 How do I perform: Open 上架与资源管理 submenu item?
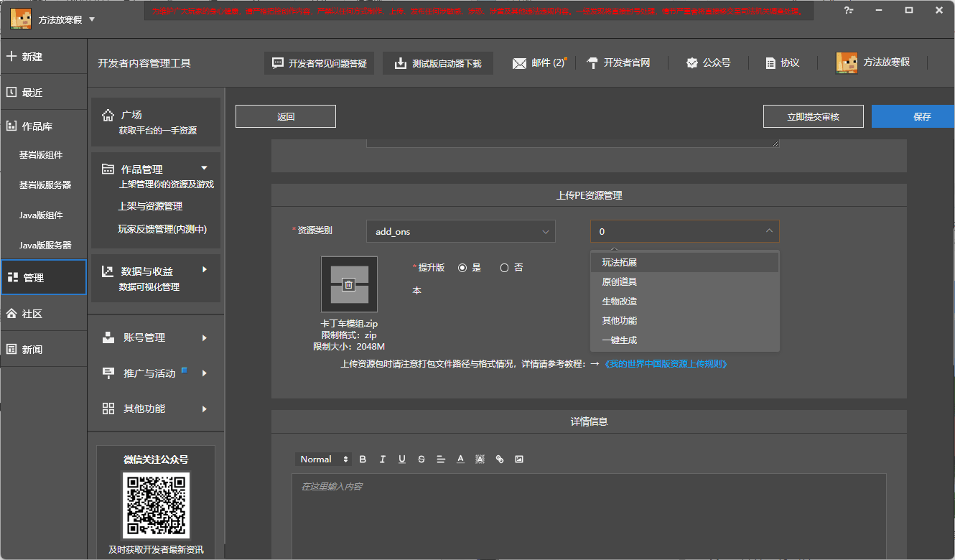pyautogui.click(x=150, y=206)
